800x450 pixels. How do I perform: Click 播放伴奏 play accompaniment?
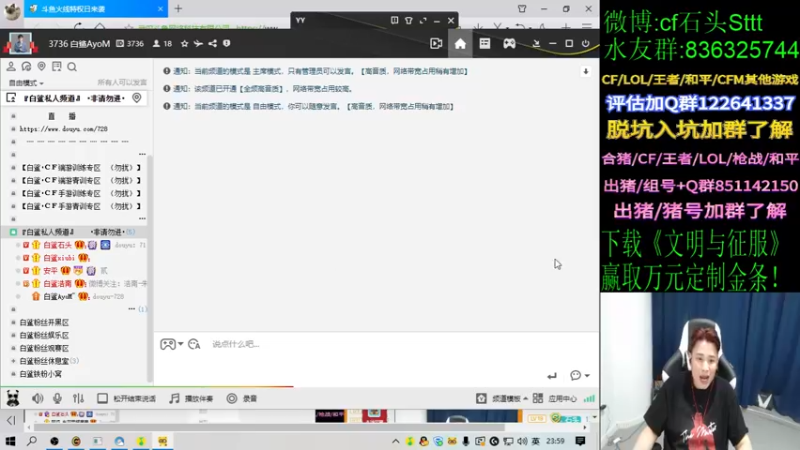point(191,398)
